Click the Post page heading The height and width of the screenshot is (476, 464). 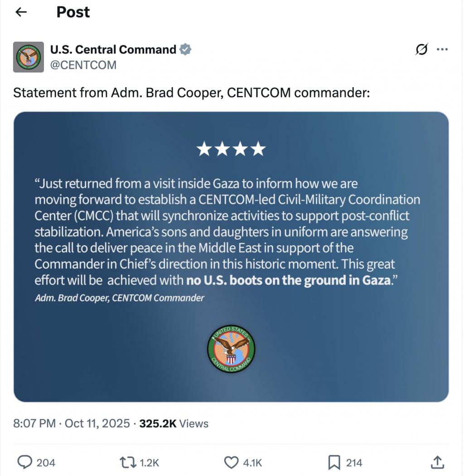pyautogui.click(x=73, y=12)
